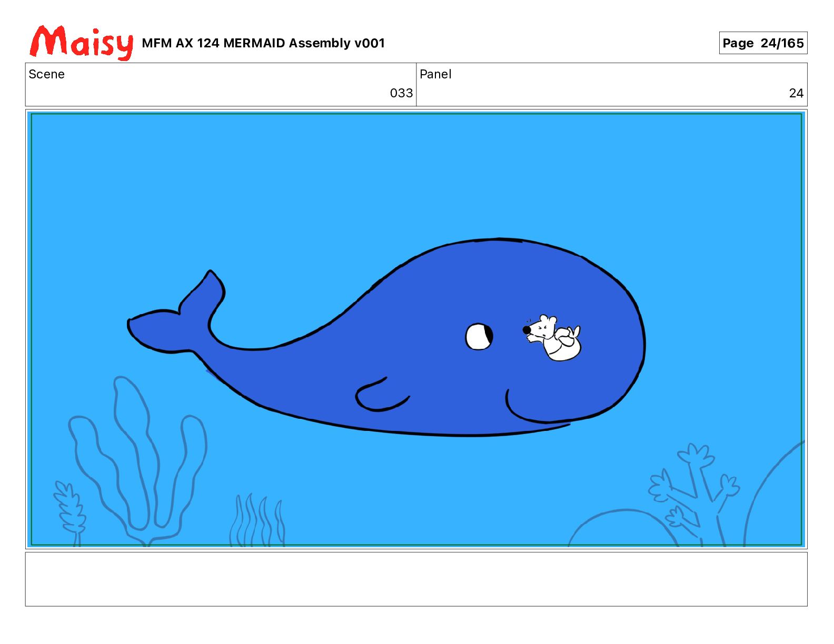Viewport: 834px width, 644px height.
Task: Click the Scene label
Action: pos(46,74)
